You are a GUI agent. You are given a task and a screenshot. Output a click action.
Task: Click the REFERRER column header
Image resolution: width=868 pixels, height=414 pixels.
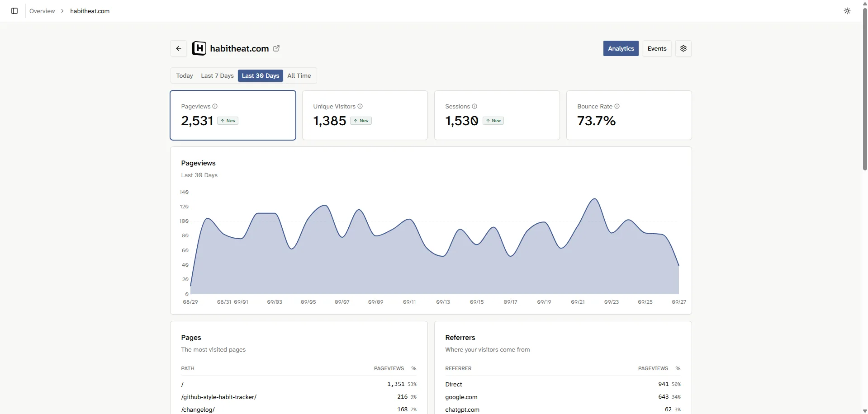pyautogui.click(x=458, y=368)
